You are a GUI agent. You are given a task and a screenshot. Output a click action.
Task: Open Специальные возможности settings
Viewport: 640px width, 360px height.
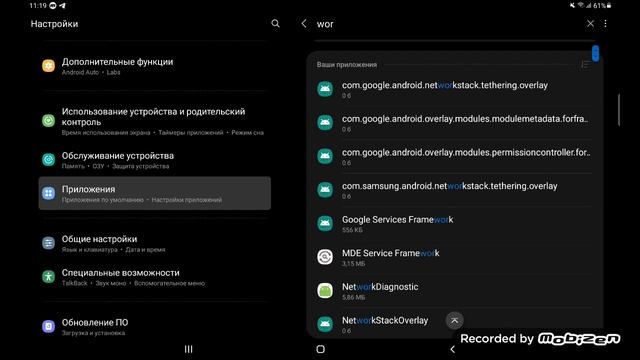coord(155,277)
